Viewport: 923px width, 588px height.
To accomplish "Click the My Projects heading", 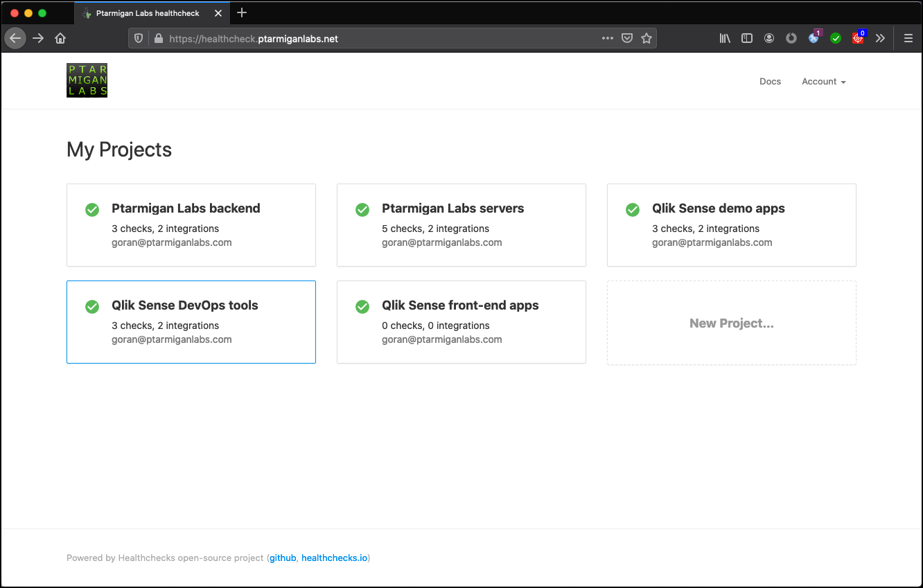I will coord(119,150).
